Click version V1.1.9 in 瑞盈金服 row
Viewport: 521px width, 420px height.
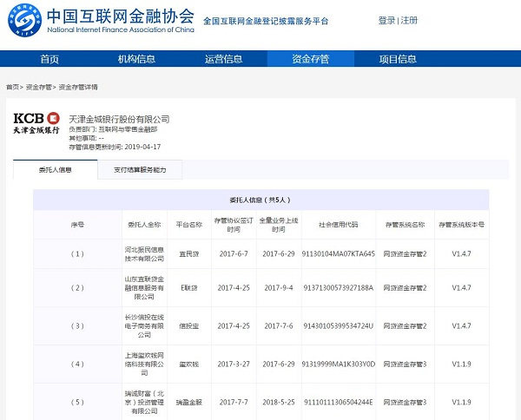tap(462, 403)
